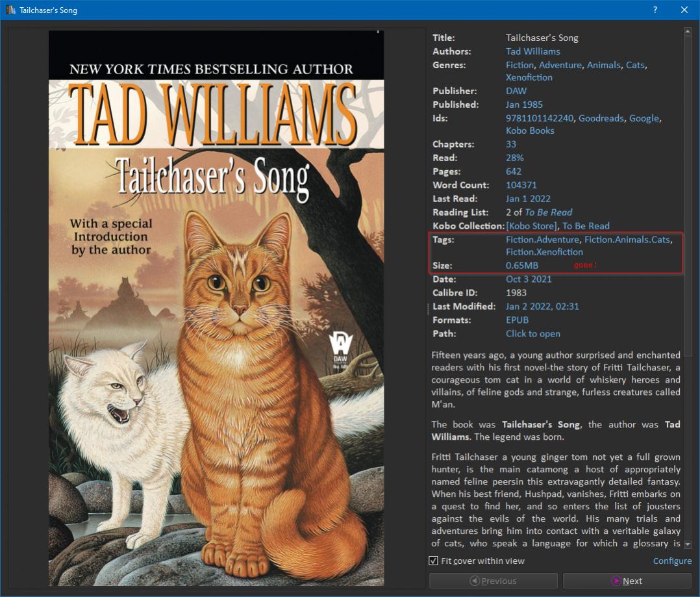Screen dimensions: 700x597
Task: Open the author link Tad Williams
Action: coord(532,51)
